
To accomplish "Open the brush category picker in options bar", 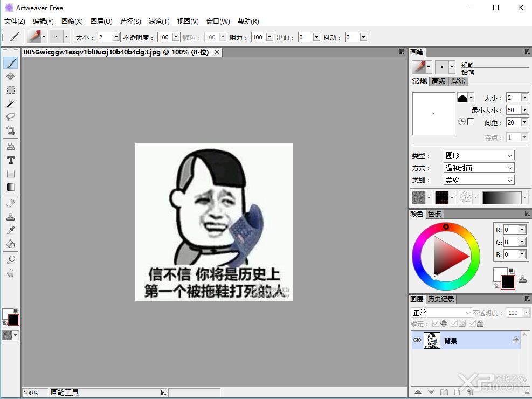I will pos(37,36).
